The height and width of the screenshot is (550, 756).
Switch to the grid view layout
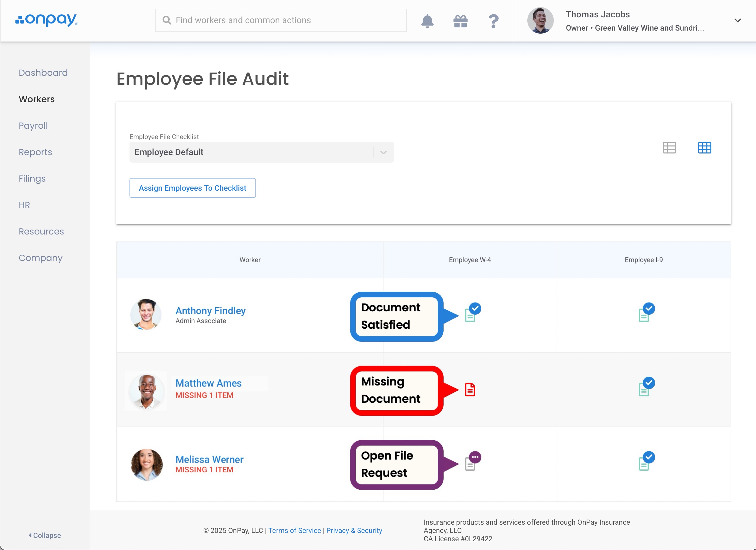tap(704, 148)
